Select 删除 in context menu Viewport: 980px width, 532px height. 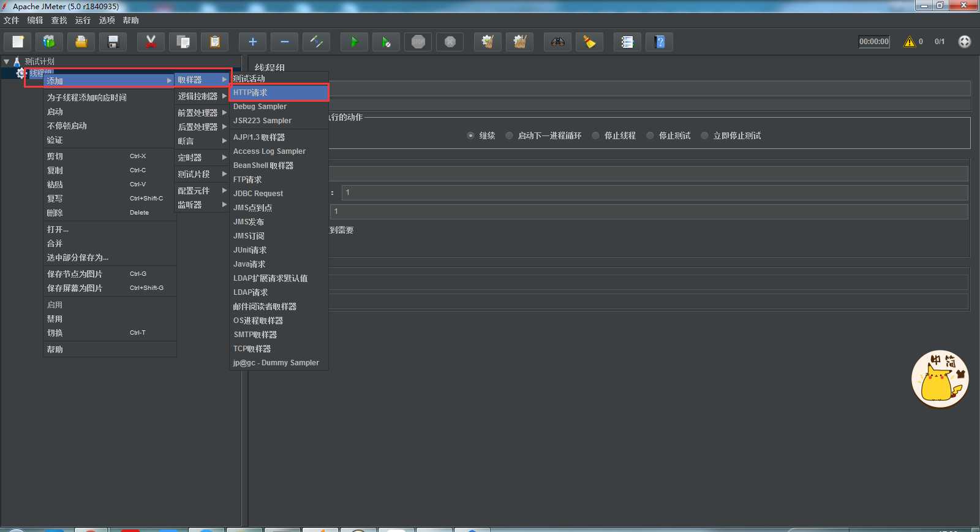[110, 213]
